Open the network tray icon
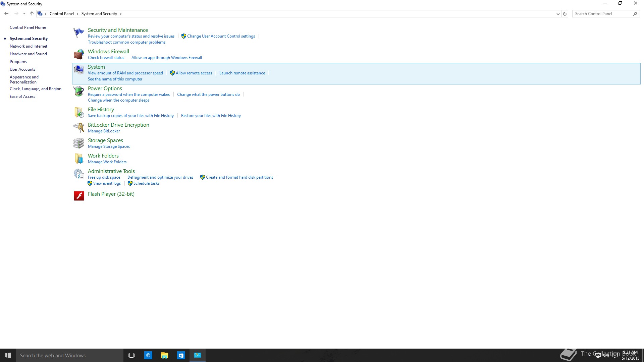The image size is (644, 362). [598, 355]
